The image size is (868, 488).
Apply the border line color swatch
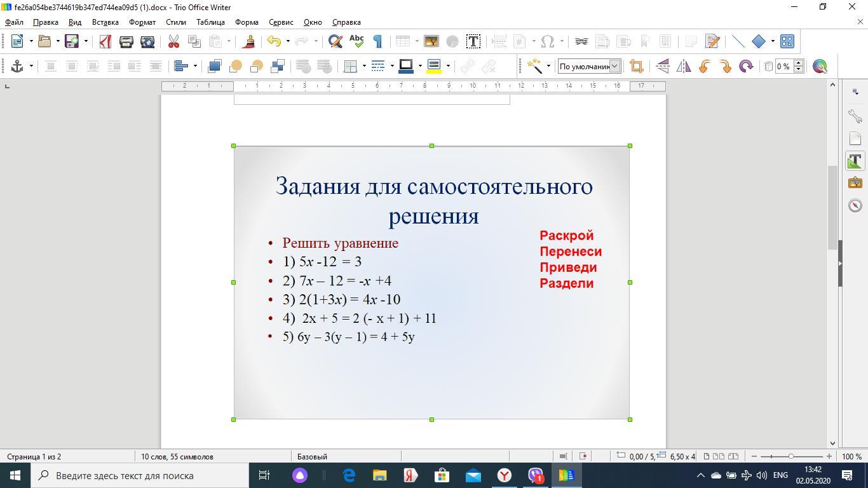click(x=405, y=66)
